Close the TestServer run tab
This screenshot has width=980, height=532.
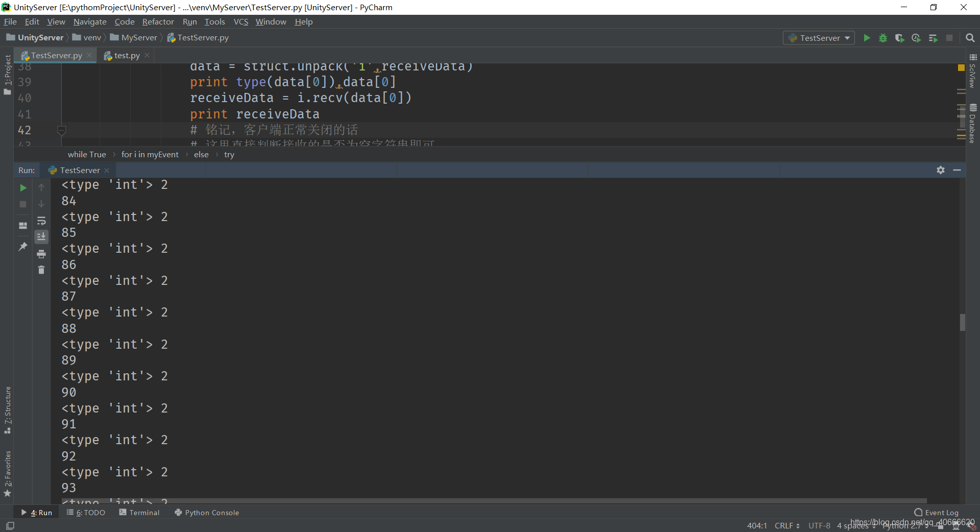(x=107, y=171)
